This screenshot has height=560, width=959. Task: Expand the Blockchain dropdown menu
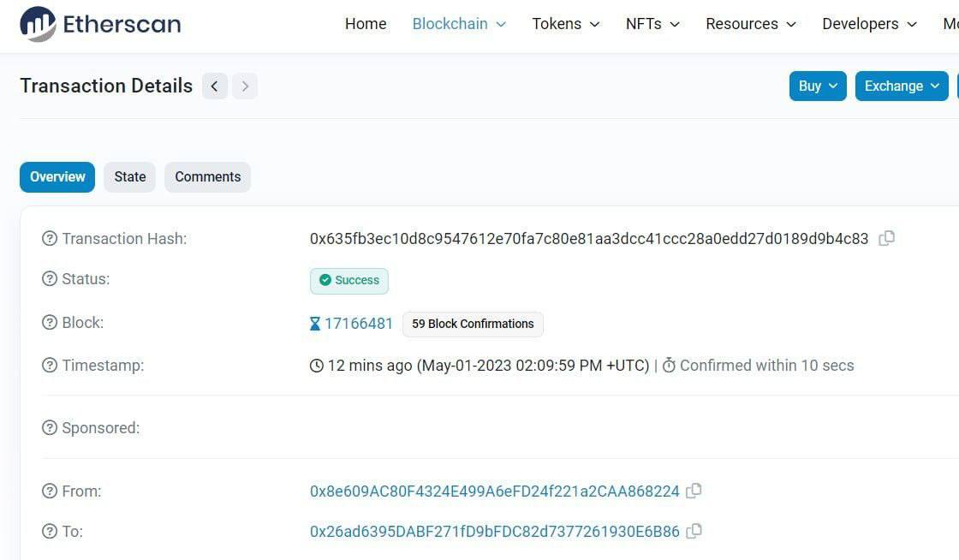pos(459,24)
